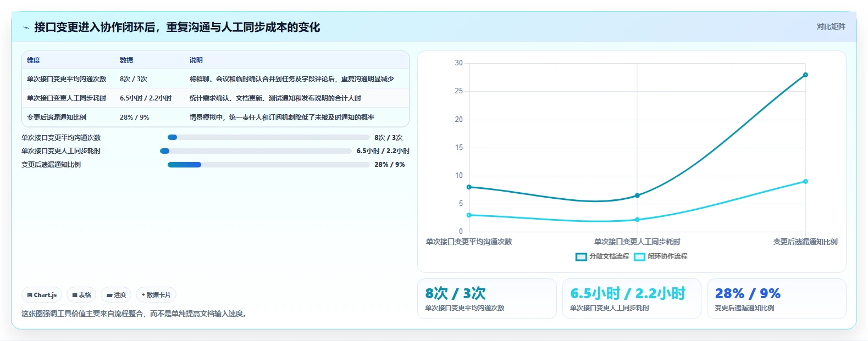The height and width of the screenshot is (341, 868).
Task: Click table data value 28% / 9%
Action: point(134,118)
